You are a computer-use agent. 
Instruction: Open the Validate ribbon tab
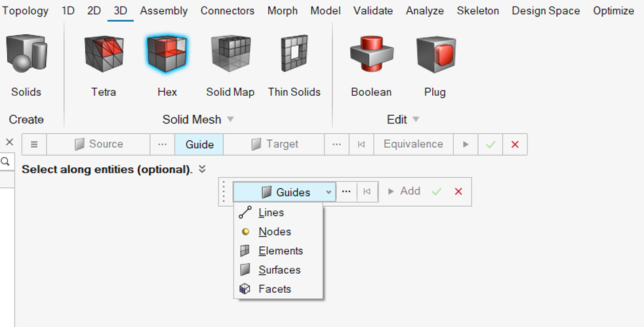pos(373,11)
